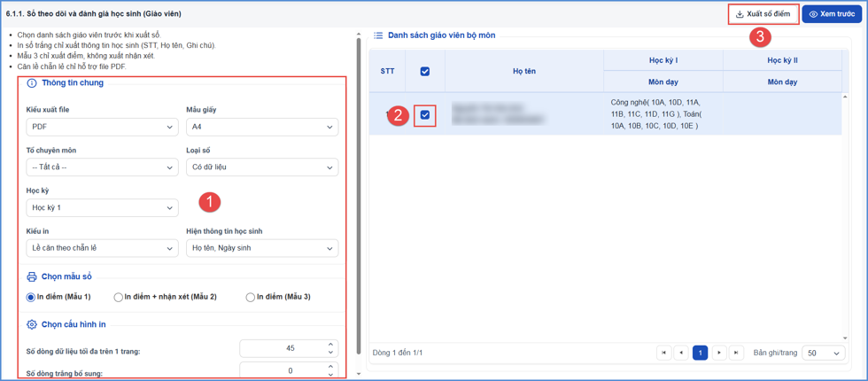
Task: Go to the first page of the table
Action: click(x=663, y=353)
